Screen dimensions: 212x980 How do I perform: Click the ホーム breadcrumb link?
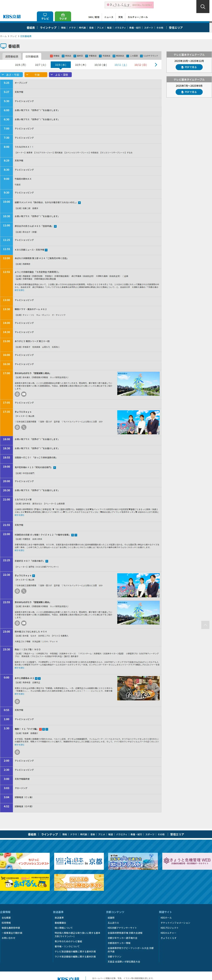coord(3,36)
